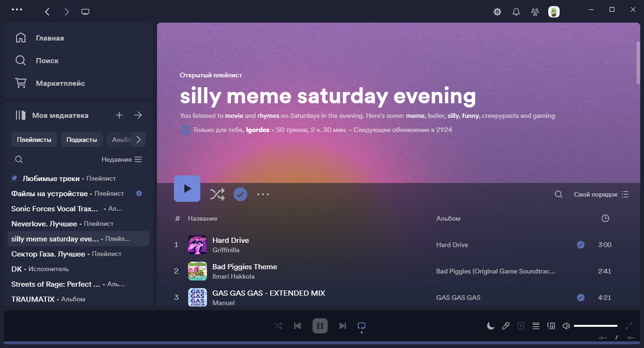Adjust the volume slider

[x=595, y=326]
